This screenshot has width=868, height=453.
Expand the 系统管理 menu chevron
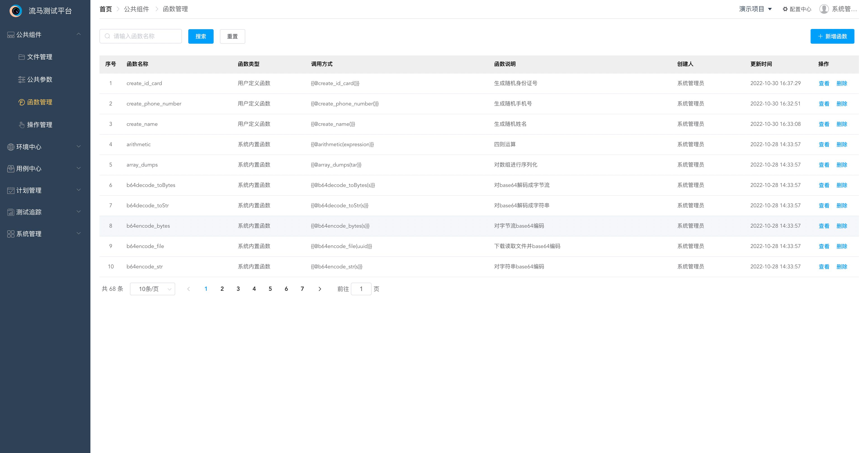click(78, 233)
